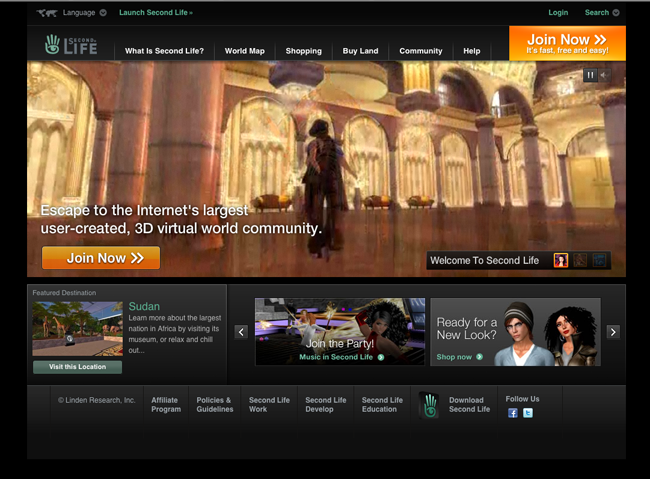Open the Shopping menu item

click(303, 51)
